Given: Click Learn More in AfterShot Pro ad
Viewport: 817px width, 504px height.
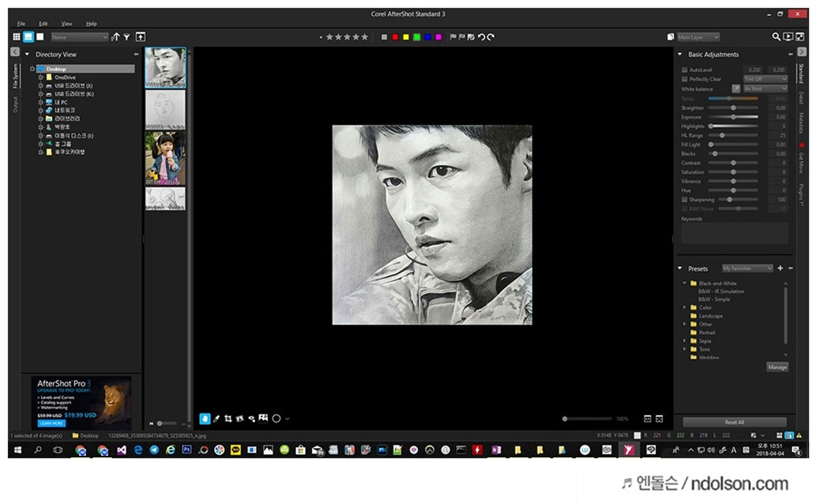Looking at the screenshot, I should pyautogui.click(x=51, y=423).
